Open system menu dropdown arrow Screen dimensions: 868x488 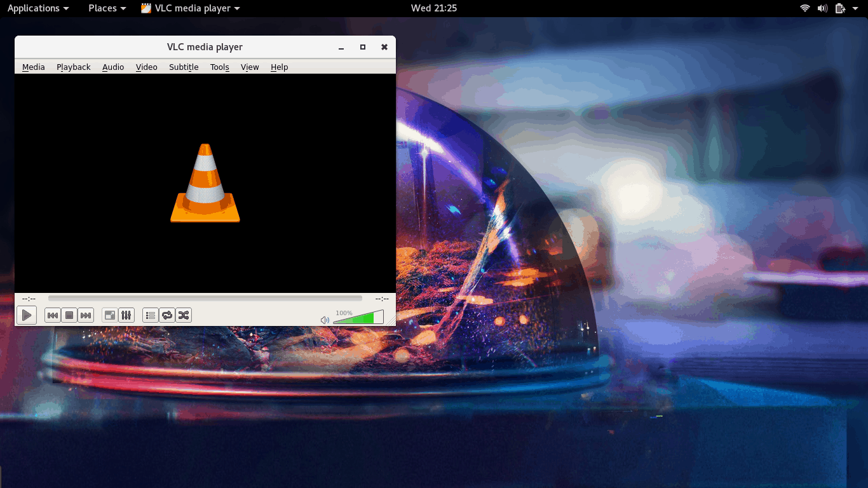click(855, 8)
